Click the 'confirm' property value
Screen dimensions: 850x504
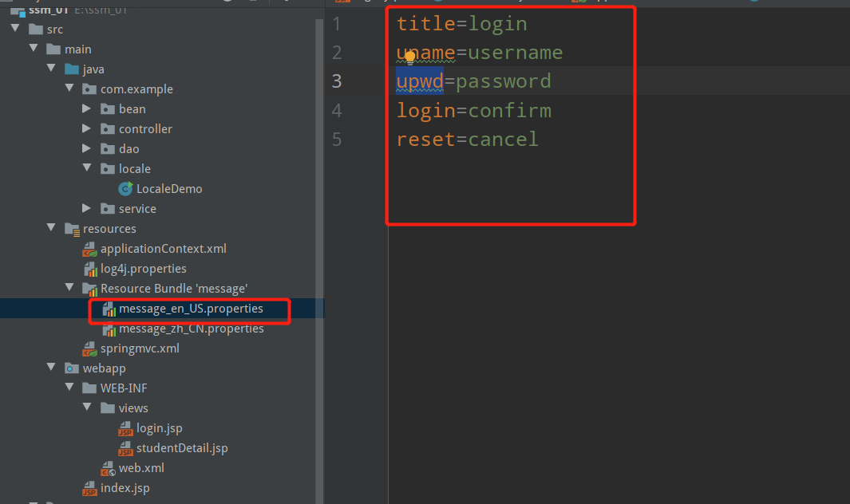[509, 111]
